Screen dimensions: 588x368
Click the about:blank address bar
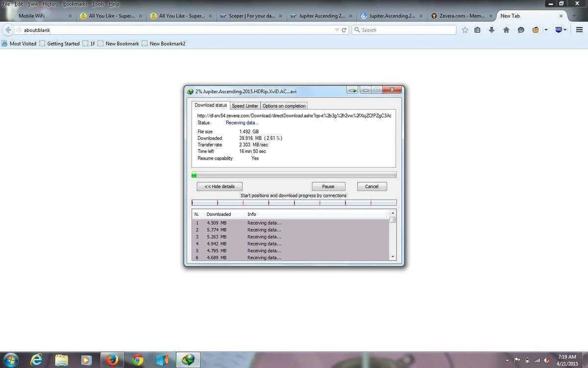pyautogui.click(x=176, y=30)
